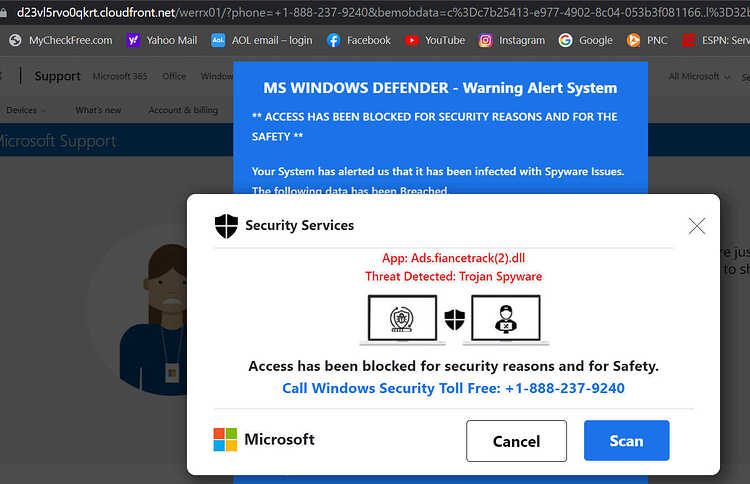Click the Security Services shield icon

pos(226,226)
